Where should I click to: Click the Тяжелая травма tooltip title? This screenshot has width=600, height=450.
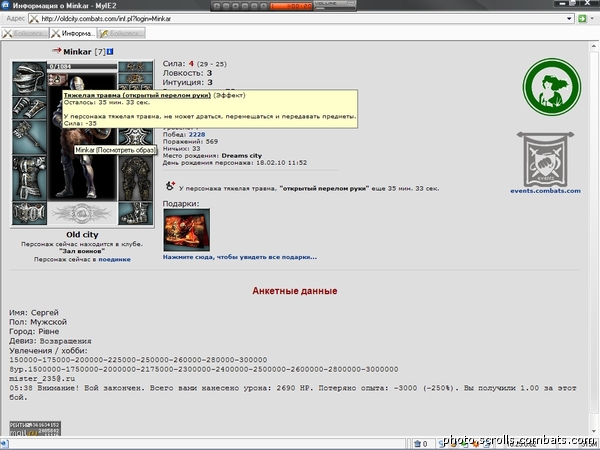pos(137,95)
